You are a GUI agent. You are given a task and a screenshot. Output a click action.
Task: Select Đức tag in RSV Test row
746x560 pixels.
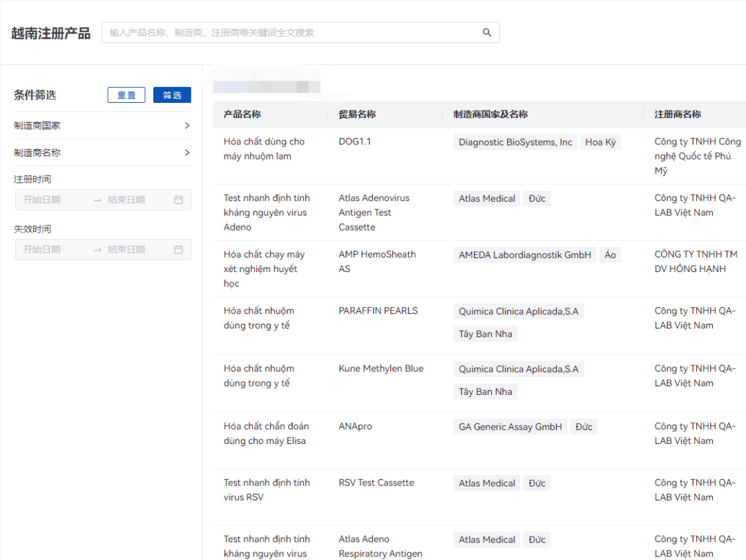tap(537, 483)
